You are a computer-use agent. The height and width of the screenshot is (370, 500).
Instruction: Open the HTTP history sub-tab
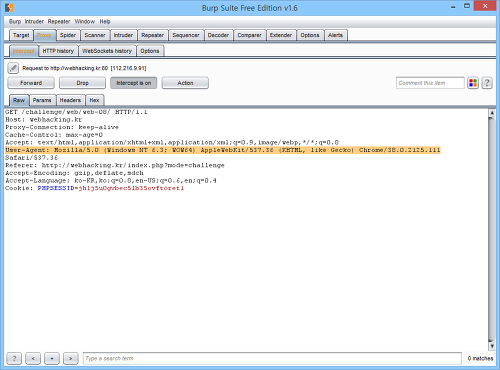click(x=58, y=51)
